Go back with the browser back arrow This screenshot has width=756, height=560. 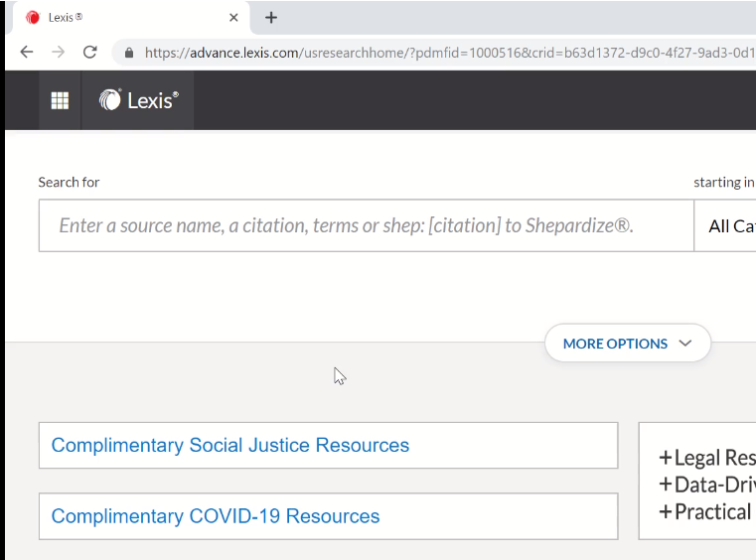[x=27, y=52]
